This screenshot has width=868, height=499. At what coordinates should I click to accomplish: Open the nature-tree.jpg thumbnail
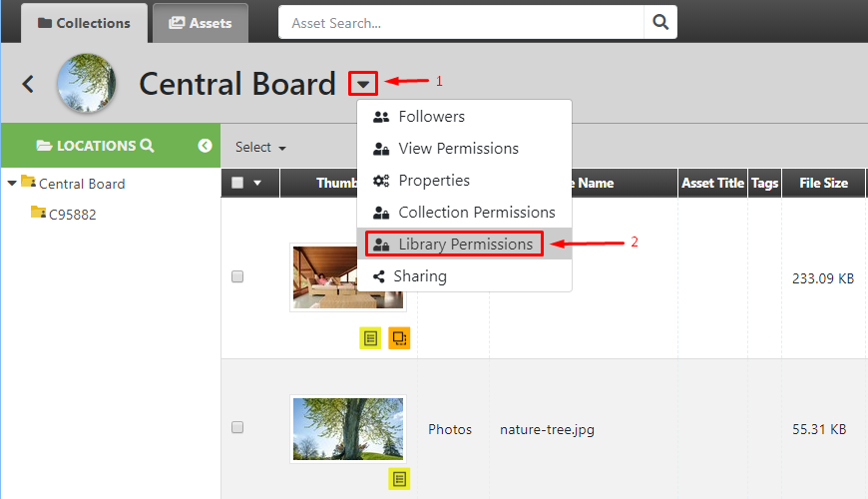point(348,429)
